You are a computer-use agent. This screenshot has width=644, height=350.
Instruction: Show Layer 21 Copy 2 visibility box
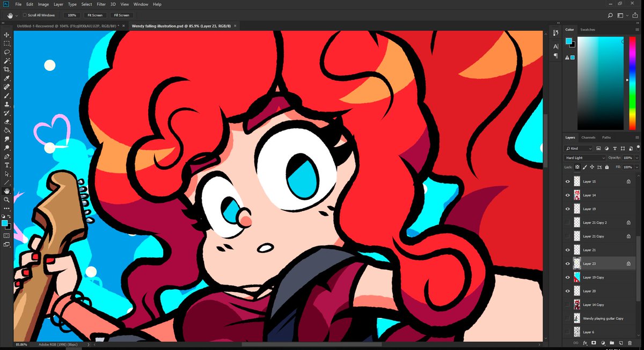568,222
